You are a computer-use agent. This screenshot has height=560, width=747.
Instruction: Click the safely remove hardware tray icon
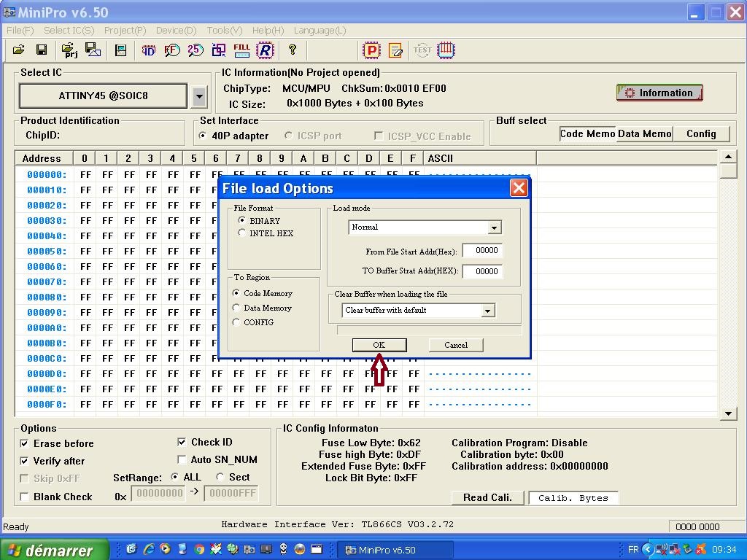687,550
